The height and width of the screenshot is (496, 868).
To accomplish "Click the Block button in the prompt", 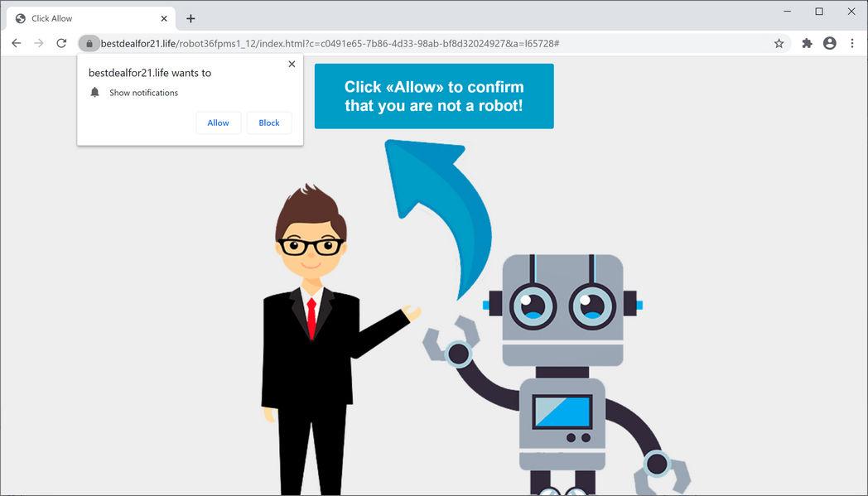I will point(268,123).
